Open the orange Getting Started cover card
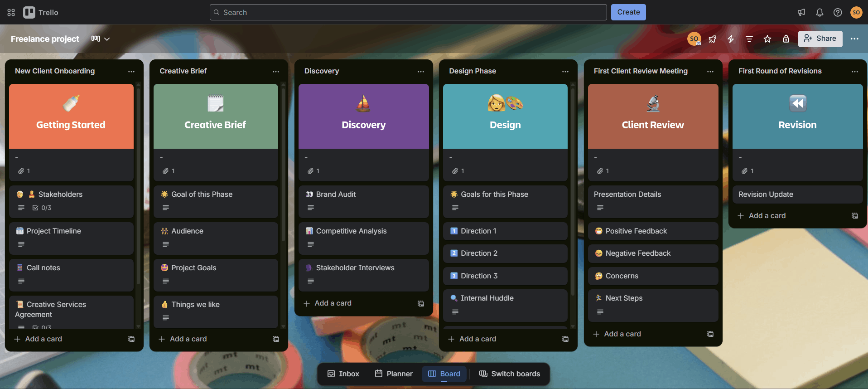This screenshot has height=389, width=868. click(x=71, y=117)
